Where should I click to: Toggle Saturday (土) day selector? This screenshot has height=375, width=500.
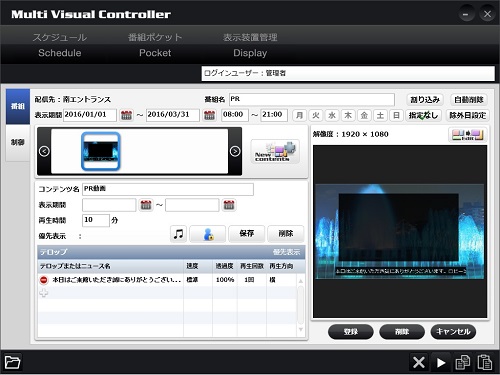380,115
